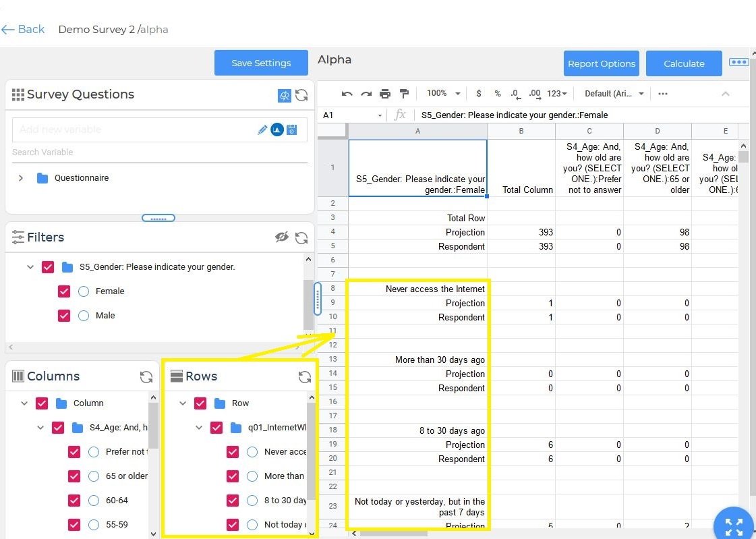This screenshot has height=539, width=756.
Task: Select the 'Total Column' header cell
Action: click(x=521, y=168)
